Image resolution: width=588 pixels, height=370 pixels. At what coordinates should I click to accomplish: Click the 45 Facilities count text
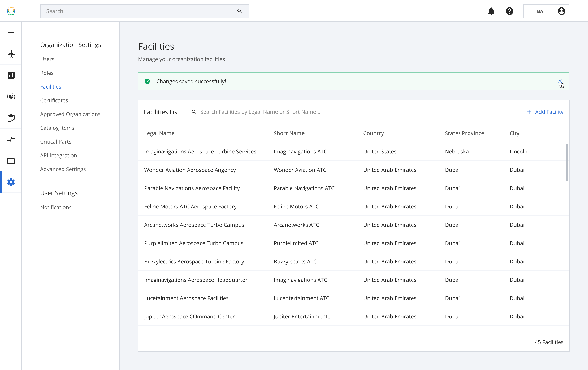(x=549, y=342)
